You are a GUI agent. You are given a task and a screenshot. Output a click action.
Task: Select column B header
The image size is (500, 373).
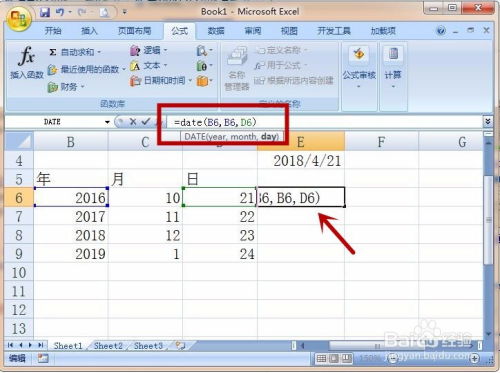coord(71,142)
